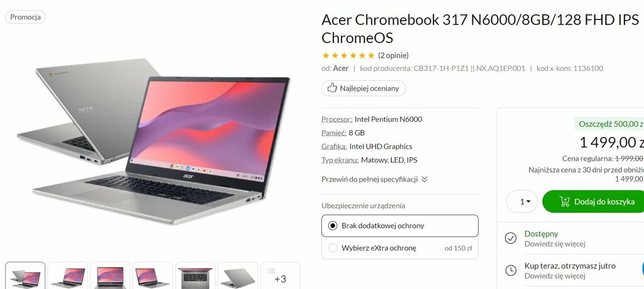Select the closed-lid laptop thumbnail
Image resolution: width=644 pixels, height=289 pixels.
pos(237,276)
